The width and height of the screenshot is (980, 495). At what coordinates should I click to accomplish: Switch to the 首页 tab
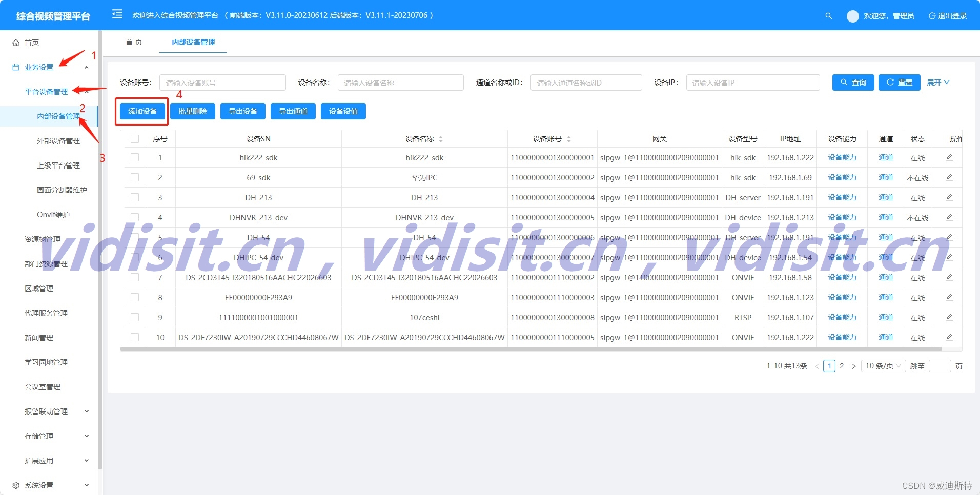coord(133,42)
